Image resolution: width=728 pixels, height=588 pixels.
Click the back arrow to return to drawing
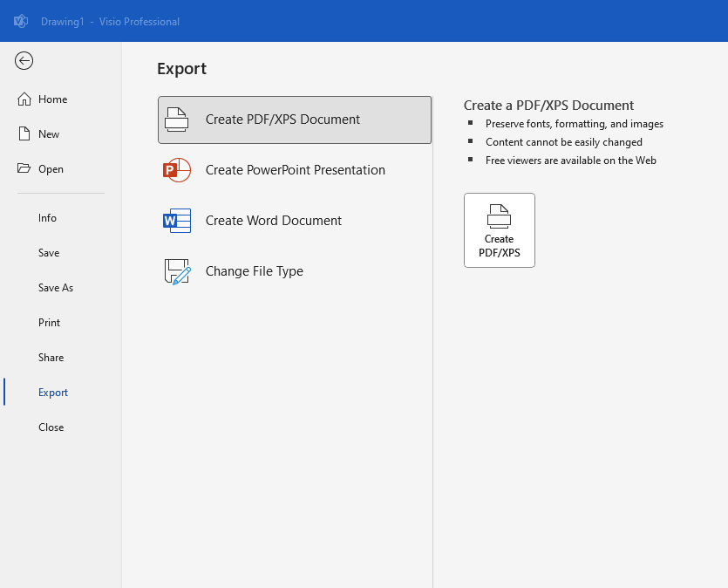[24, 60]
